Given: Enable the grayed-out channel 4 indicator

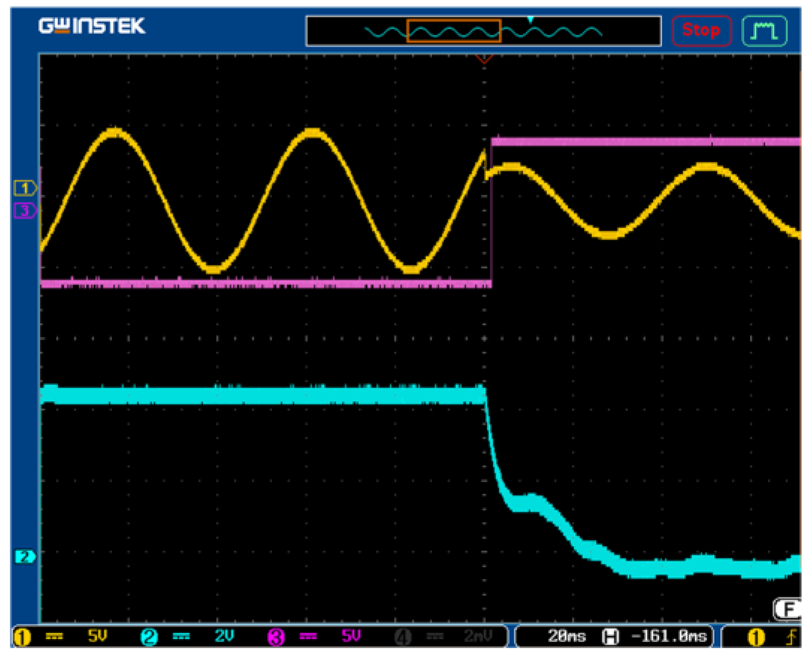Looking at the screenshot, I should click(403, 637).
